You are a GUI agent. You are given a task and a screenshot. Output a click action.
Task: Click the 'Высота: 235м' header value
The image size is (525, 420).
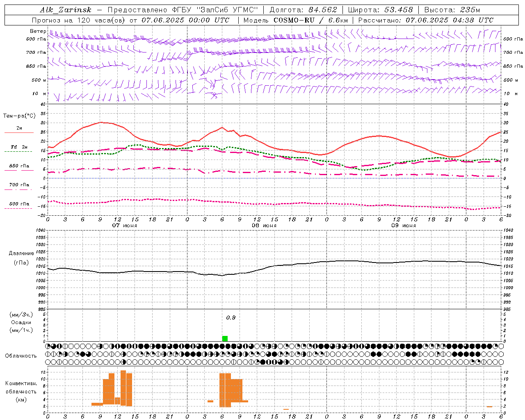tap(452, 10)
